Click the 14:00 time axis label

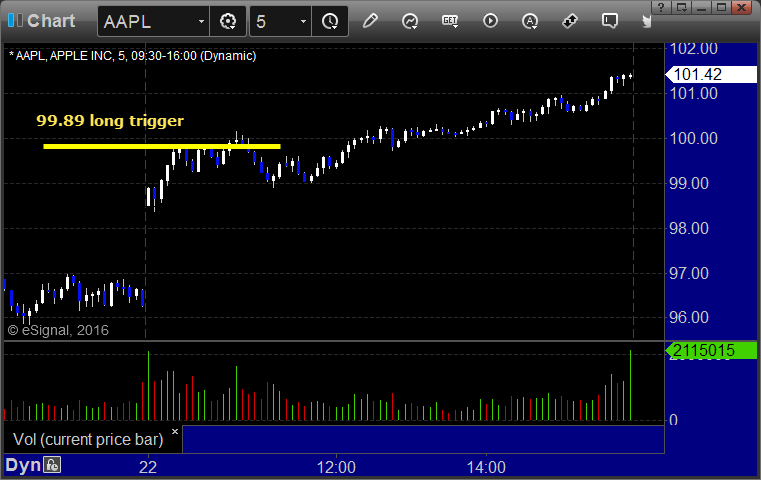tap(486, 467)
